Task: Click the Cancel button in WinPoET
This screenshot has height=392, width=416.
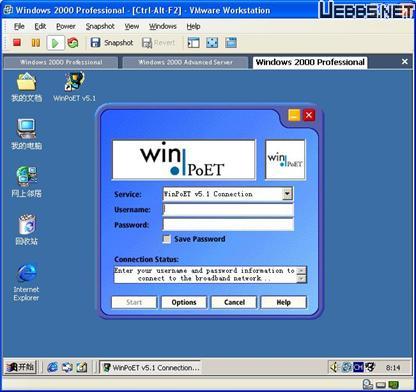Action: click(x=234, y=302)
